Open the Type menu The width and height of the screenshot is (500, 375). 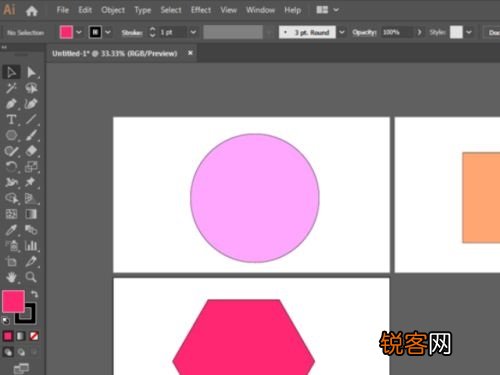[143, 10]
